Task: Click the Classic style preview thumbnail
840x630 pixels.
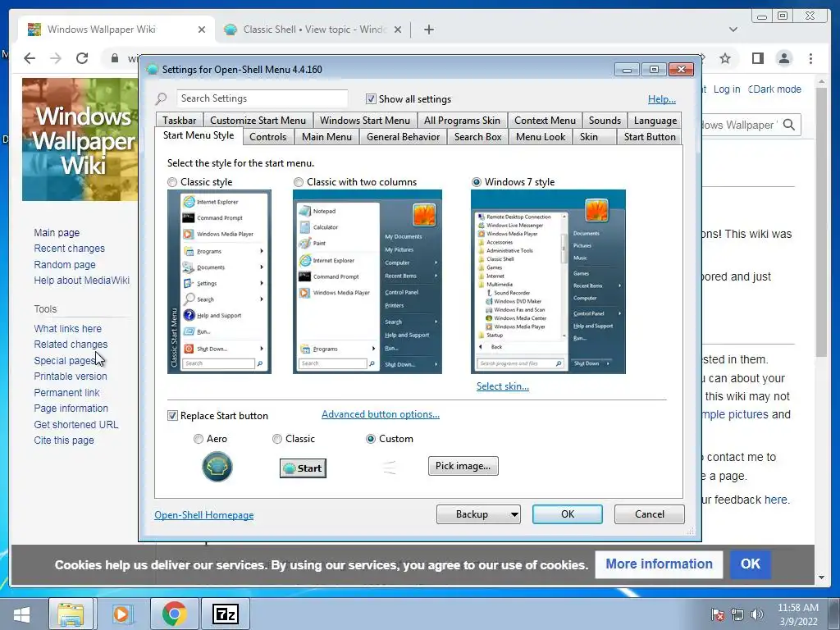Action: 219,282
